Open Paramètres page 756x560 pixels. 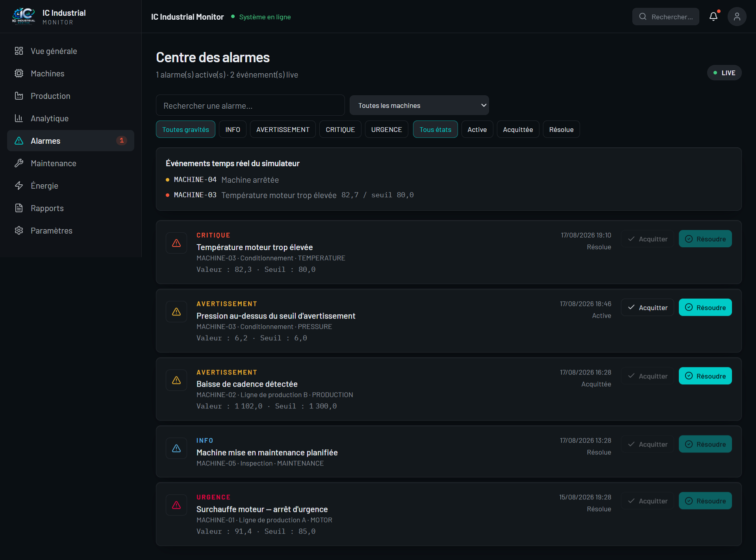[x=70, y=230]
